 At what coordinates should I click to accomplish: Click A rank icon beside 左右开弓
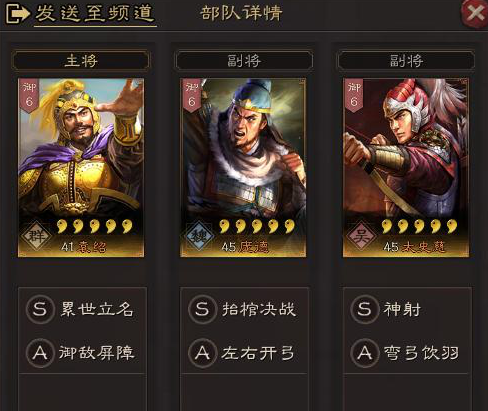click(x=202, y=353)
